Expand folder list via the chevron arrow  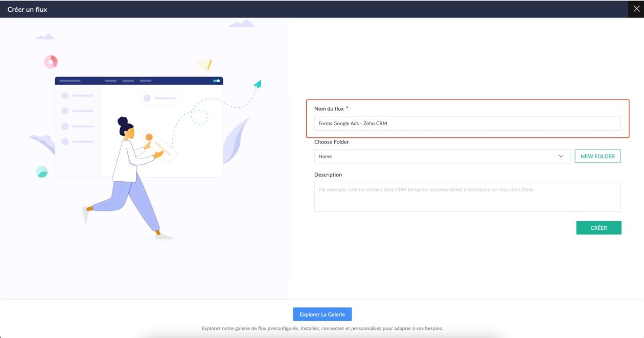[x=561, y=156]
